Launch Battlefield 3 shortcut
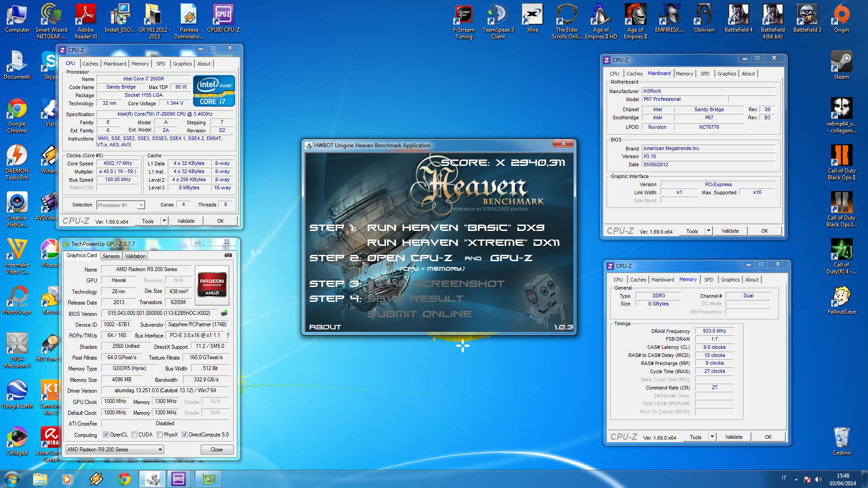868x488 pixels. click(807, 19)
